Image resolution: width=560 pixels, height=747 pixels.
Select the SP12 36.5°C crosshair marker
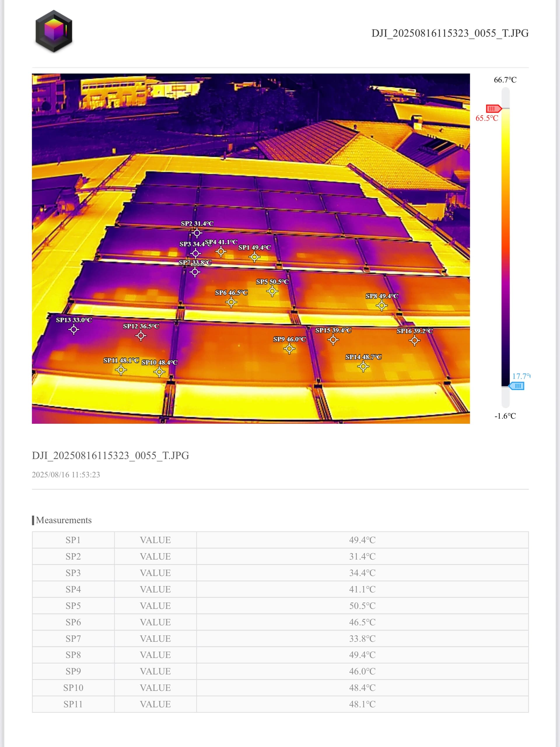[x=141, y=336]
